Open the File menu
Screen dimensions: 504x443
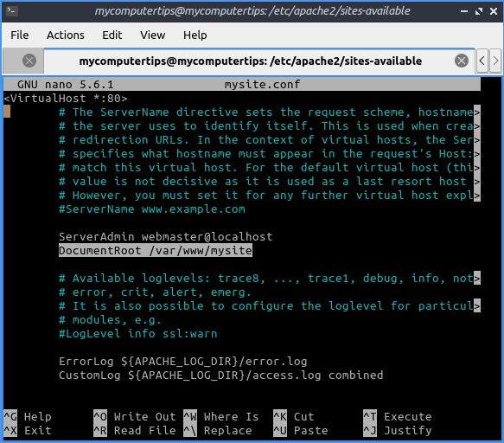pos(20,35)
